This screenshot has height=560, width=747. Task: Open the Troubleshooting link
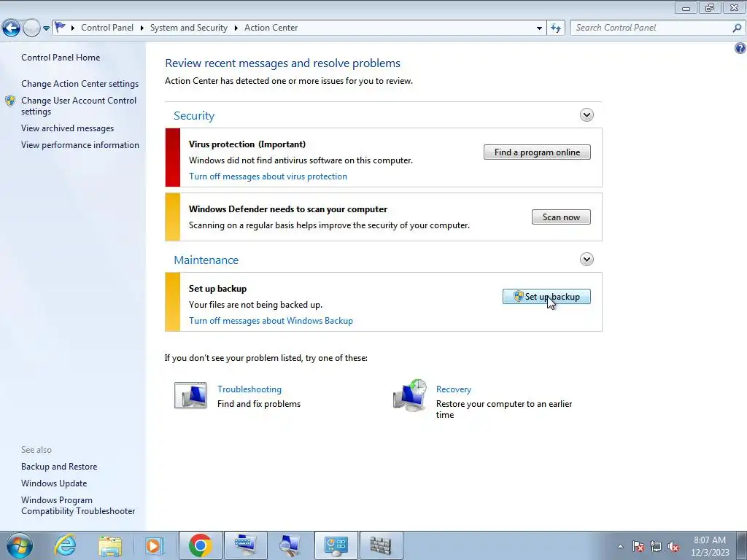click(249, 389)
